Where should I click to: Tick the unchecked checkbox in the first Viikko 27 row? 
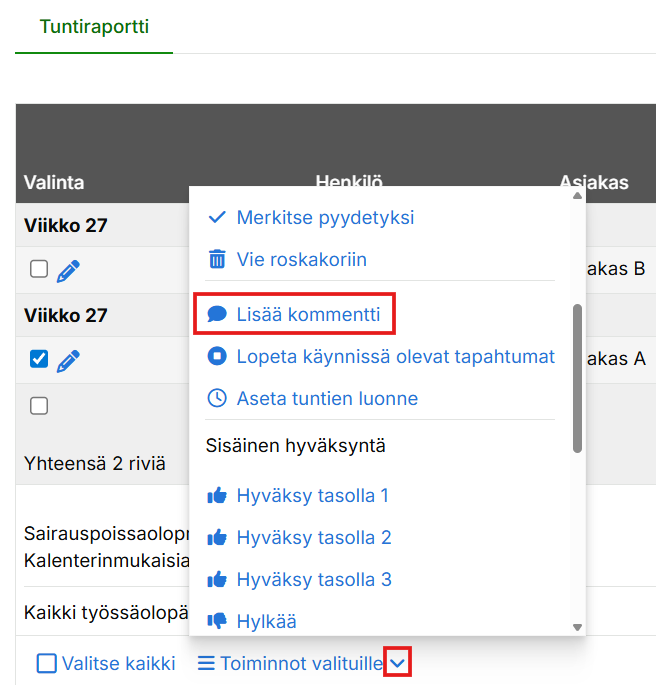(x=39, y=269)
